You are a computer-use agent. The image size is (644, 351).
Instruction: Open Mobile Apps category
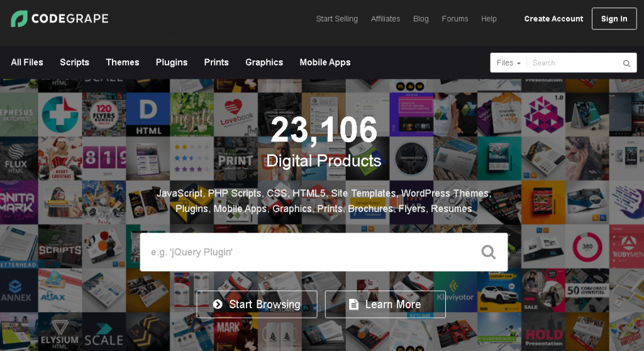tap(325, 62)
